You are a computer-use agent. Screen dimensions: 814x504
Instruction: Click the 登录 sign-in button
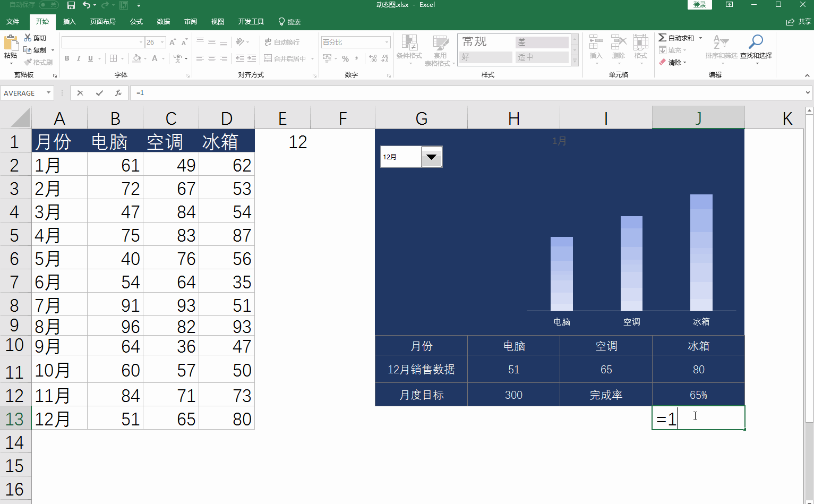700,5
